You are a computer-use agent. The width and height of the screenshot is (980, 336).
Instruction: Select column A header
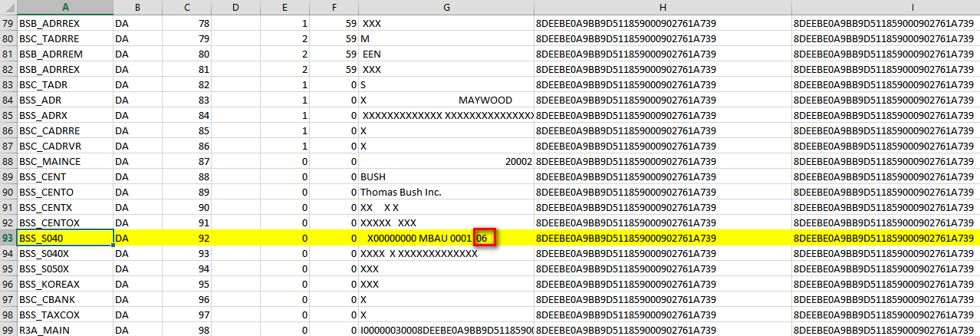click(65, 8)
